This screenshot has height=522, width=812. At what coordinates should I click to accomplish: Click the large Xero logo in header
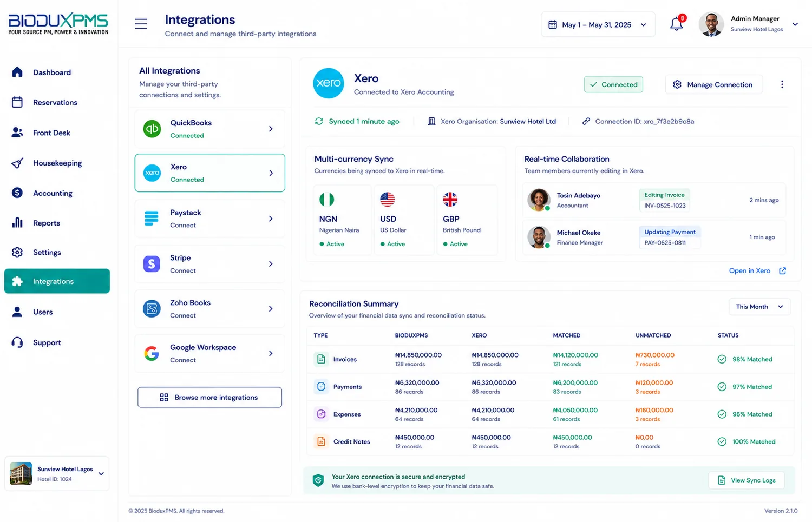[x=329, y=83]
